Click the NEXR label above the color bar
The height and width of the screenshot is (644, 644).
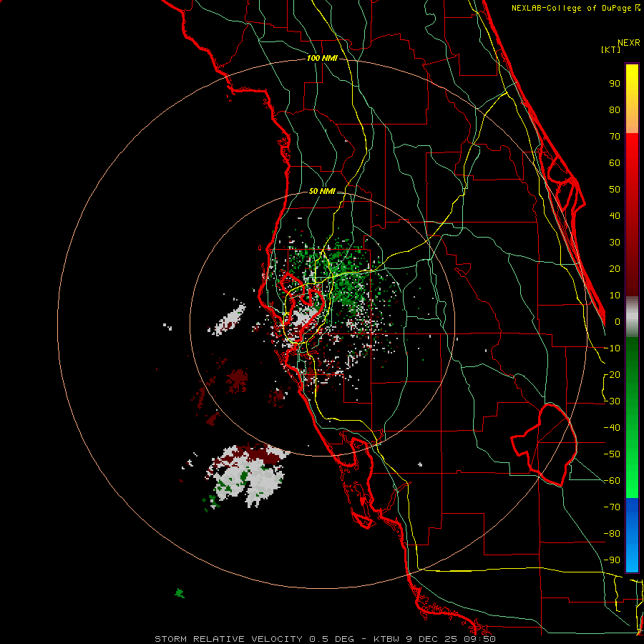[x=629, y=43]
